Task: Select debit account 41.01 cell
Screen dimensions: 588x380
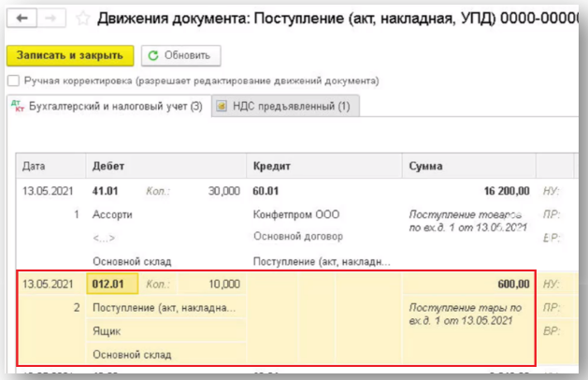Action: tap(105, 190)
